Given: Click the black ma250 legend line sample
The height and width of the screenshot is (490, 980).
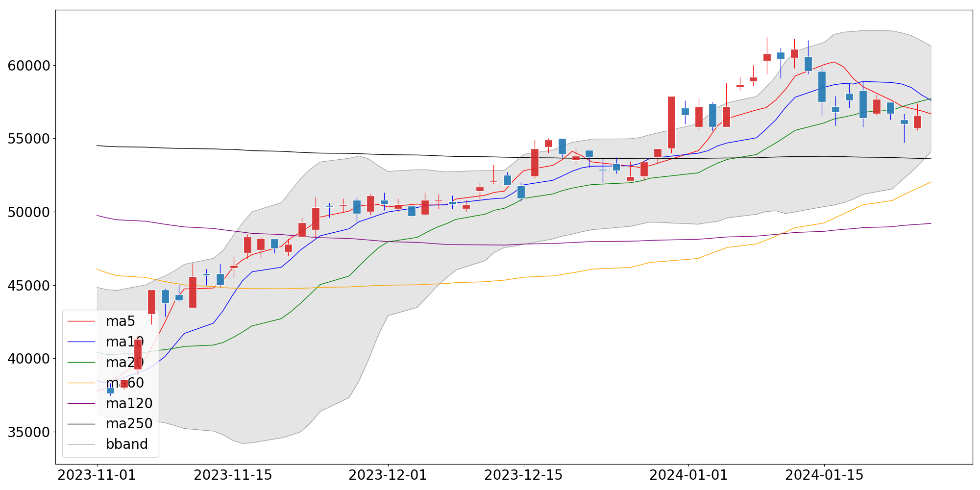Looking at the screenshot, I should [x=81, y=424].
